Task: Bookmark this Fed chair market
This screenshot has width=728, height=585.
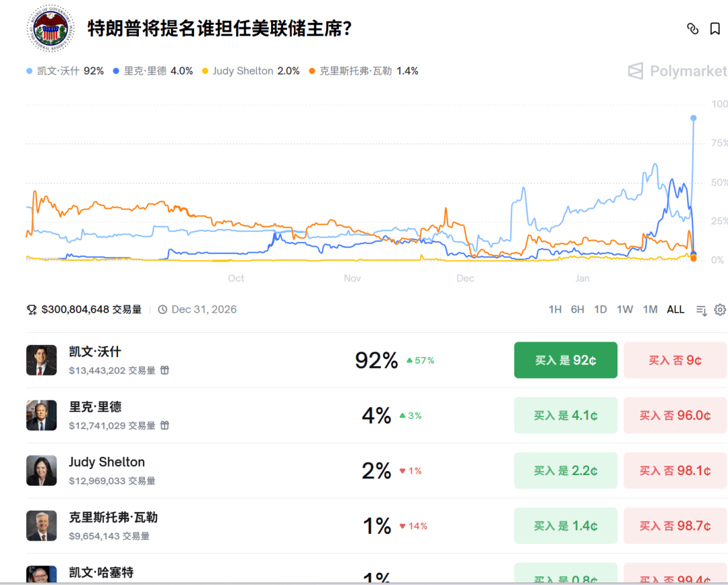Action: 715,28
